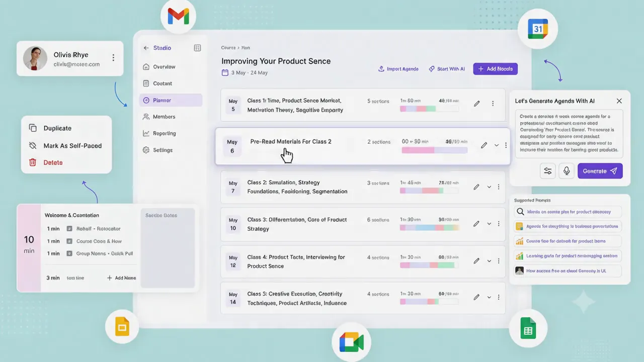Open Settings in the sidebar

[x=171, y=150]
